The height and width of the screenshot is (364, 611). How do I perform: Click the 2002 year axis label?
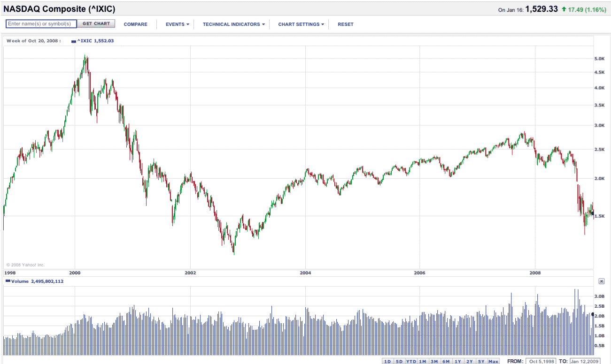click(190, 273)
